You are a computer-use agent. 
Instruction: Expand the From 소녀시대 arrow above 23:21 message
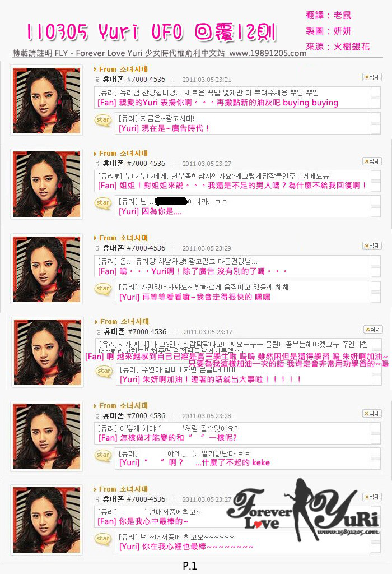pos(95,69)
